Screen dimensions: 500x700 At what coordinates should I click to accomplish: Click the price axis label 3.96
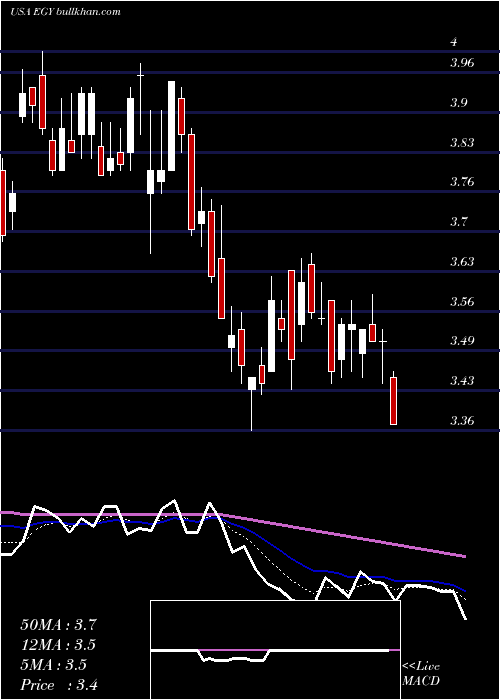[462, 62]
